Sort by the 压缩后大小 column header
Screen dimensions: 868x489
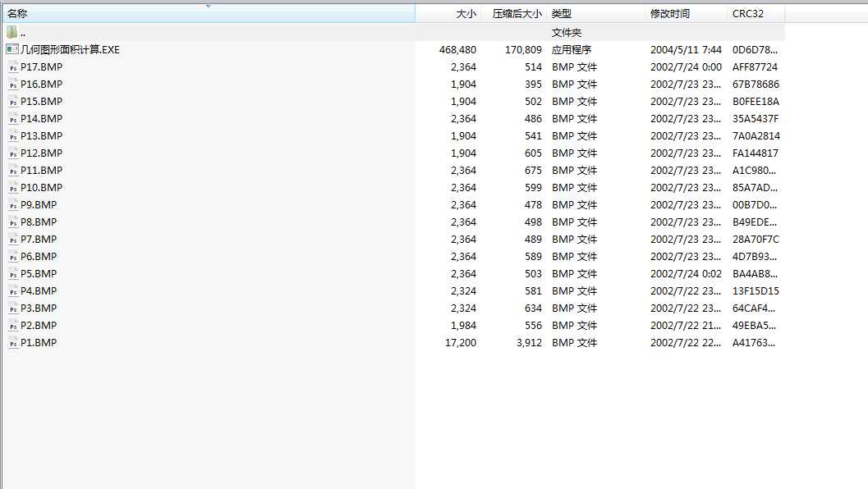[514, 13]
